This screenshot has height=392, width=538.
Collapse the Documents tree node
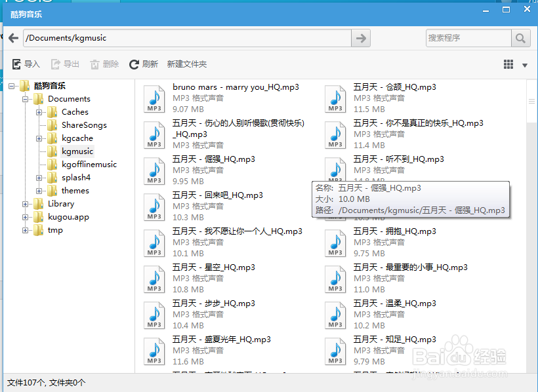coord(26,100)
